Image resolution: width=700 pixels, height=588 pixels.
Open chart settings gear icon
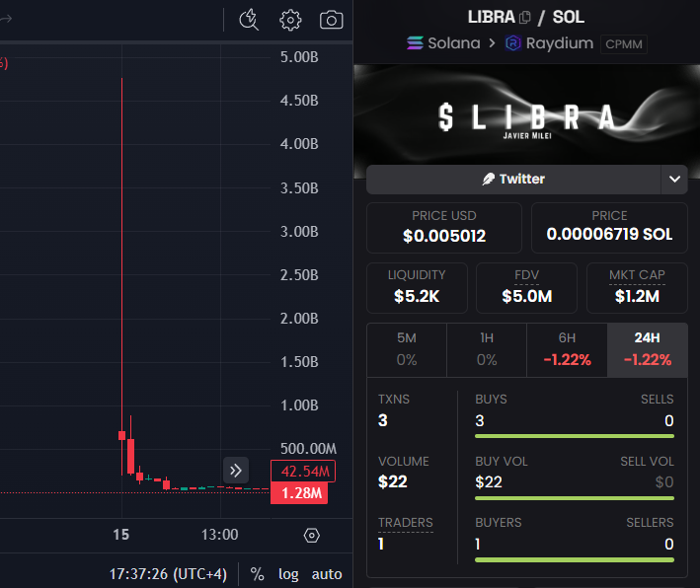pyautogui.click(x=290, y=20)
